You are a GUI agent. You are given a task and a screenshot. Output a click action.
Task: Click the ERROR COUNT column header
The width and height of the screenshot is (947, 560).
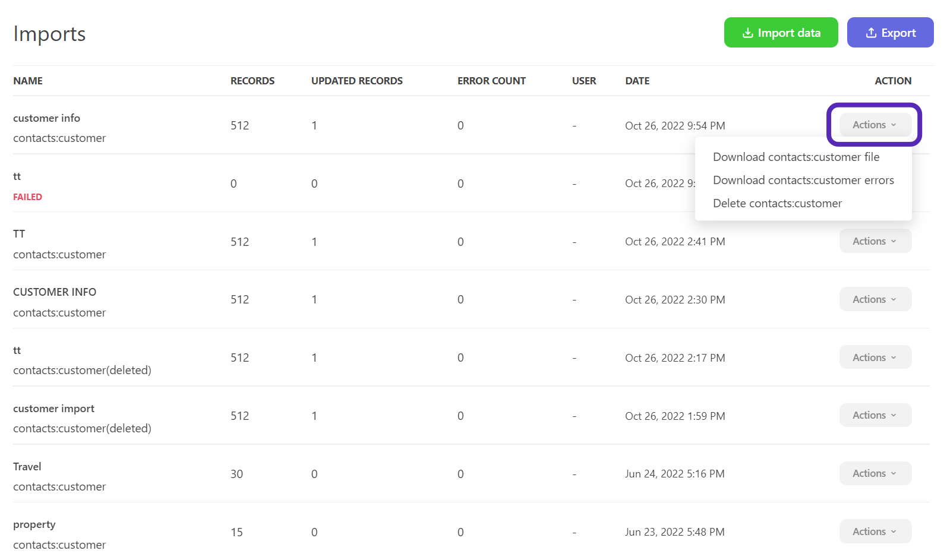coord(491,81)
